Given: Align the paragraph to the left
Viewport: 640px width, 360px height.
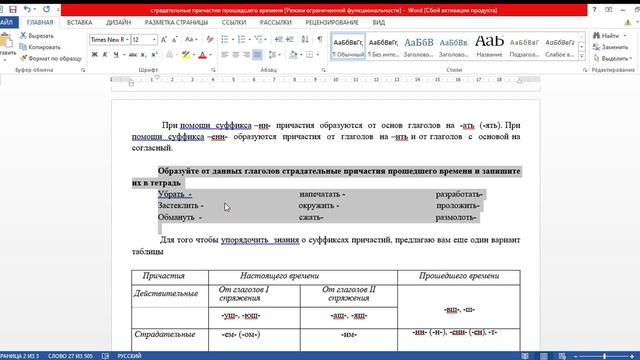Looking at the screenshot, I should click(x=224, y=55).
